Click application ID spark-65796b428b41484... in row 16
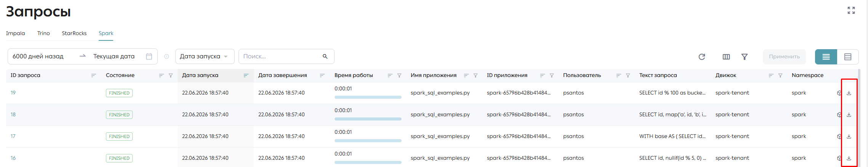The image size is (868, 167). [519, 158]
